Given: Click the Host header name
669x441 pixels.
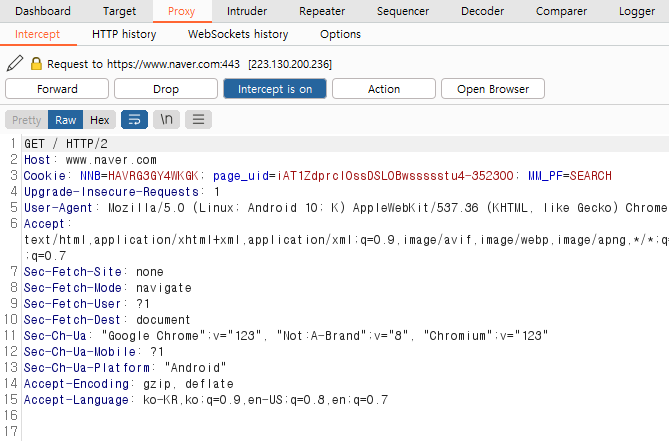Looking at the screenshot, I should [37, 160].
